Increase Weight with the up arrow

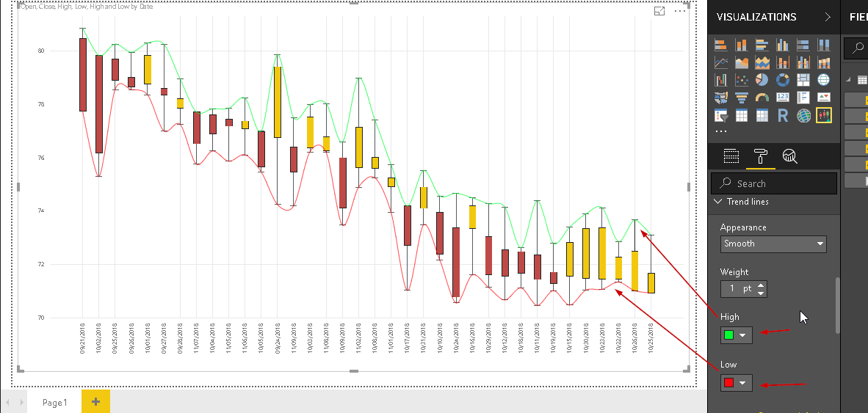(762, 285)
